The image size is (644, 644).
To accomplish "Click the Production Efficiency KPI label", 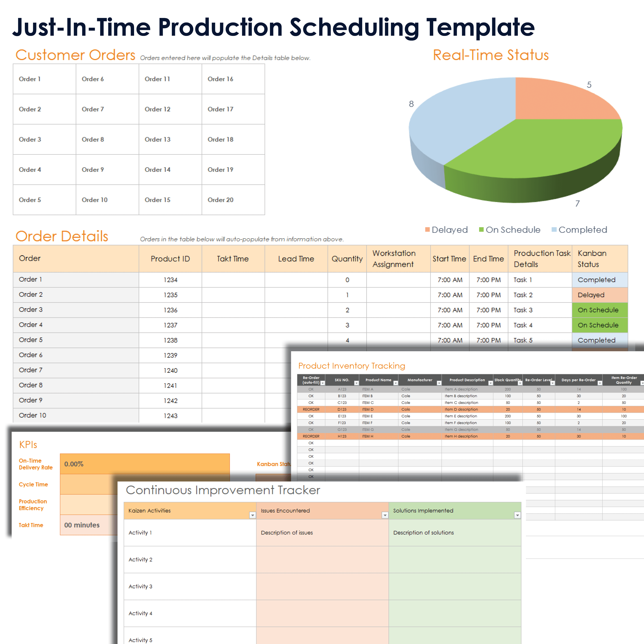I will coord(33,505).
